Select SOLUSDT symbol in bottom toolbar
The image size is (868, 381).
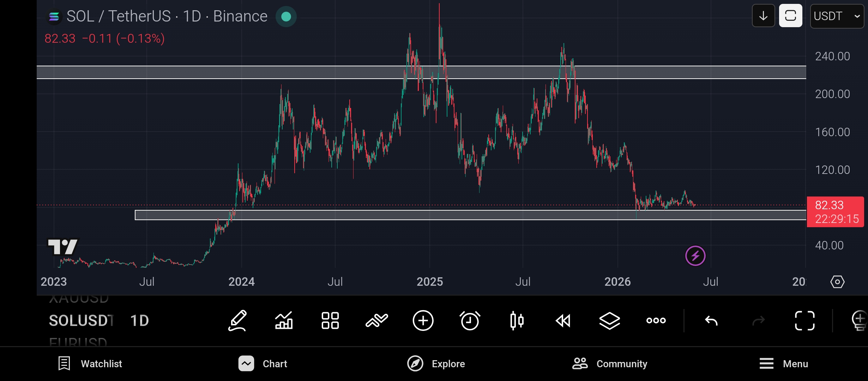coord(81,321)
